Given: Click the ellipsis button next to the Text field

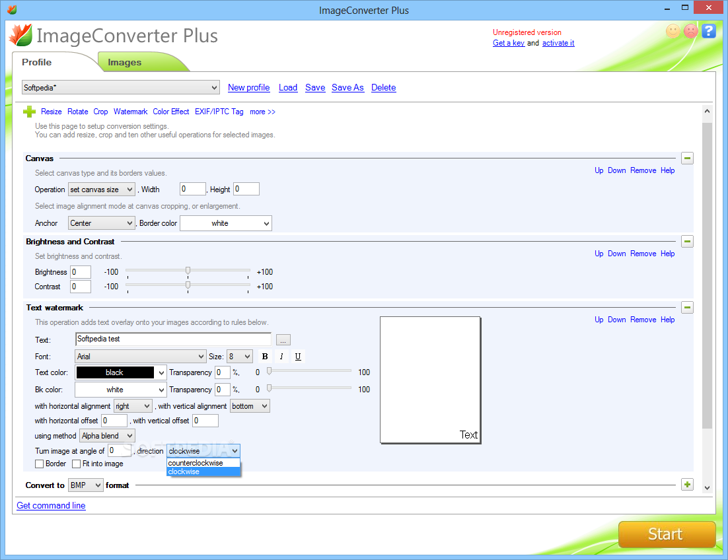Looking at the screenshot, I should [x=283, y=340].
